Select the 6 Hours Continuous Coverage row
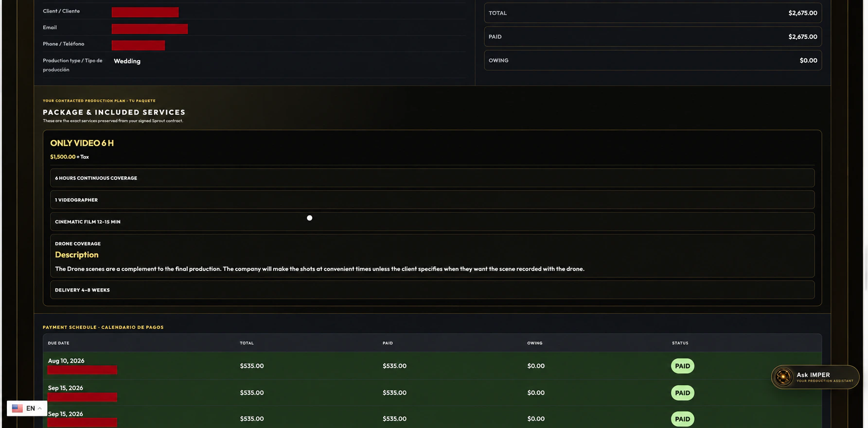This screenshot has height=428, width=868. coord(432,178)
